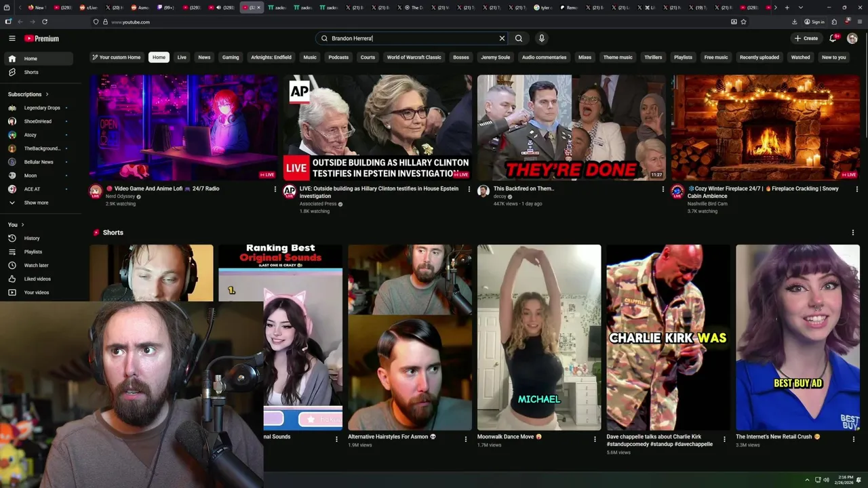Select the Arknights: Endfield chip

[x=271, y=58]
